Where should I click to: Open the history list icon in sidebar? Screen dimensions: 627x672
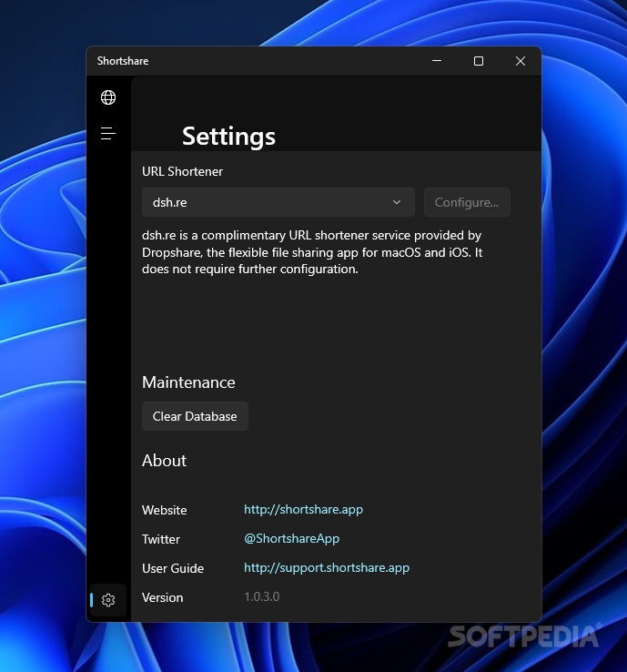coord(108,133)
